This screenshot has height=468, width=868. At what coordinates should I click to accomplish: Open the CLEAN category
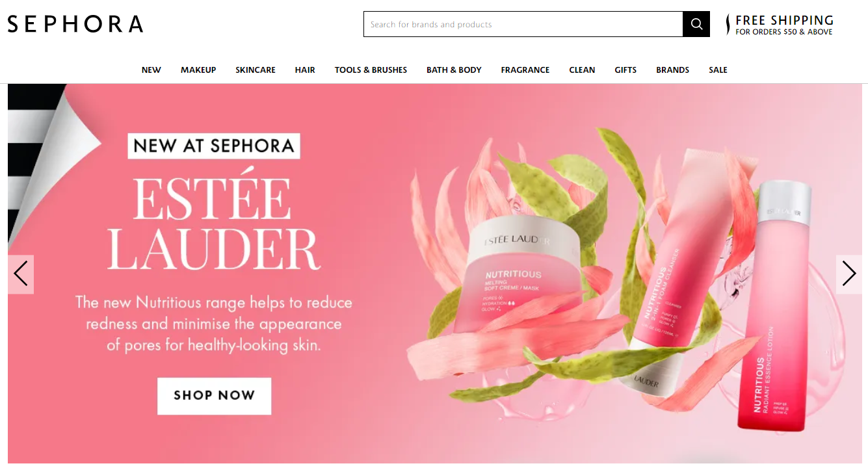(x=582, y=70)
